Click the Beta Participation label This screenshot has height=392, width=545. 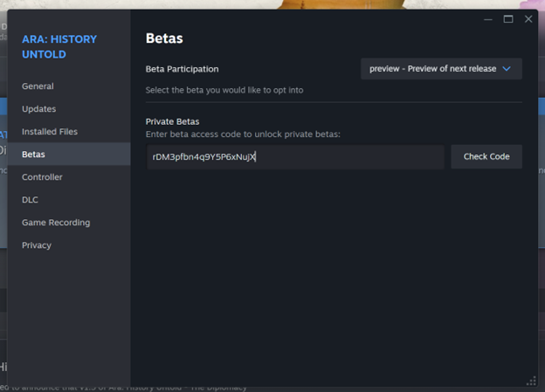(182, 69)
